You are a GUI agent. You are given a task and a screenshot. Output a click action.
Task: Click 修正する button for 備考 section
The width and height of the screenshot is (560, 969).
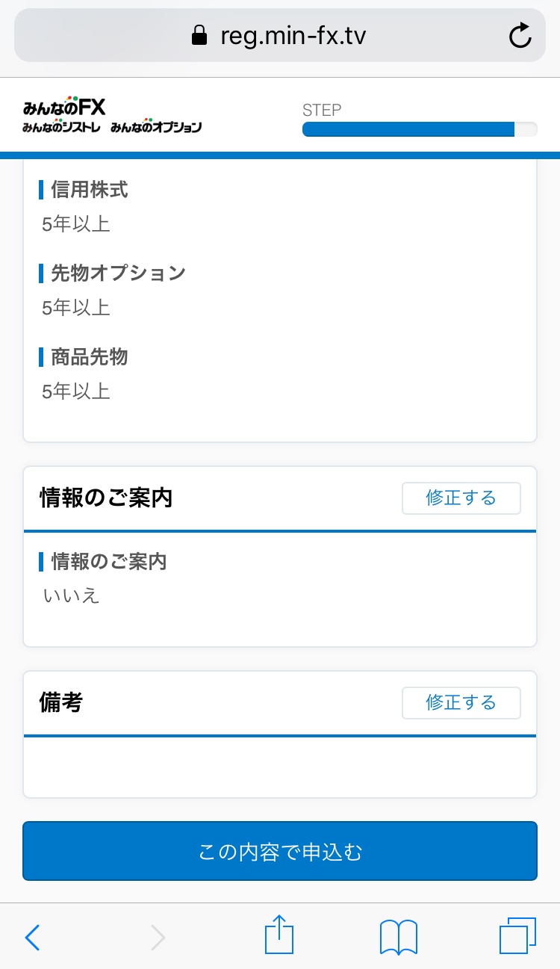pos(461,703)
